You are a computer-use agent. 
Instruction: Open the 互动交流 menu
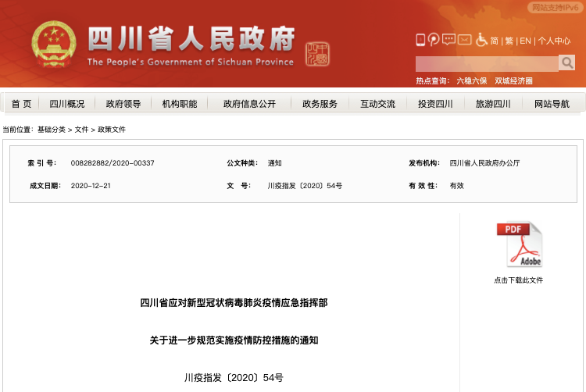click(x=378, y=104)
